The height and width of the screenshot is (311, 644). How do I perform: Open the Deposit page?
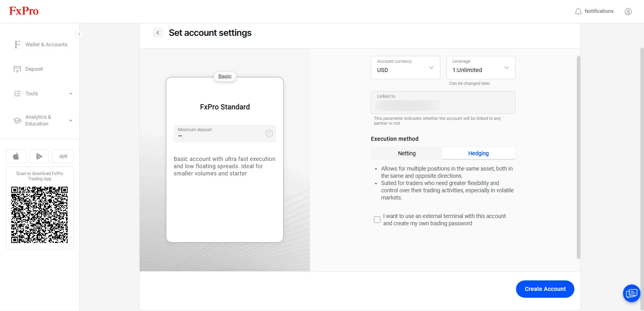click(x=28, y=69)
